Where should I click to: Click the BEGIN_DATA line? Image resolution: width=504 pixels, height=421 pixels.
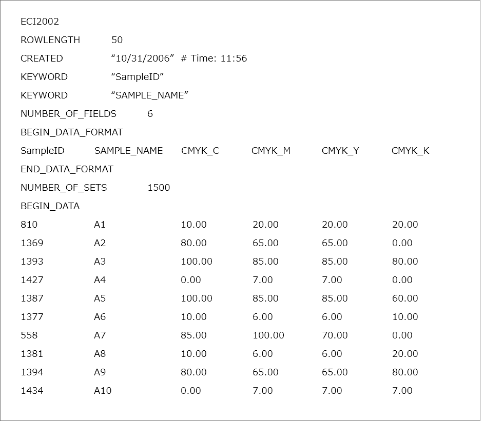(x=50, y=206)
